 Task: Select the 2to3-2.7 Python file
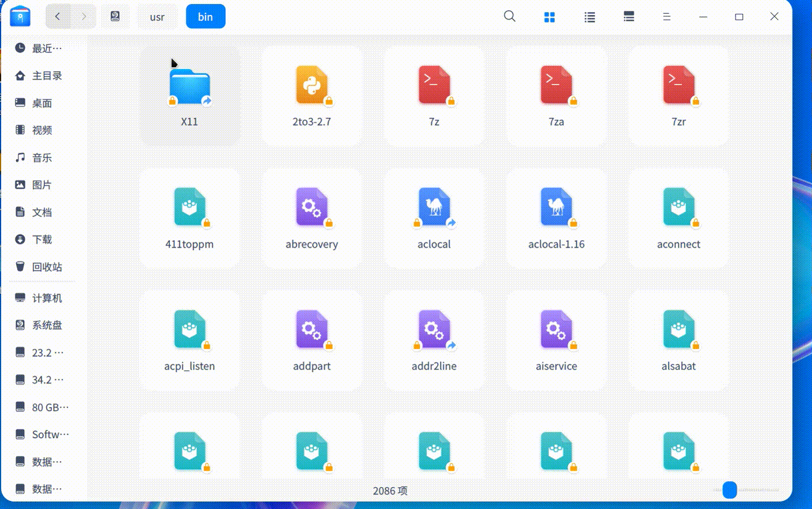tap(312, 86)
